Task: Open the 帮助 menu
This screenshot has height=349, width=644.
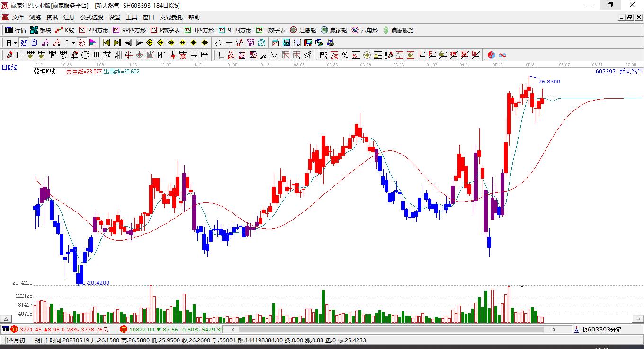Action: point(194,18)
